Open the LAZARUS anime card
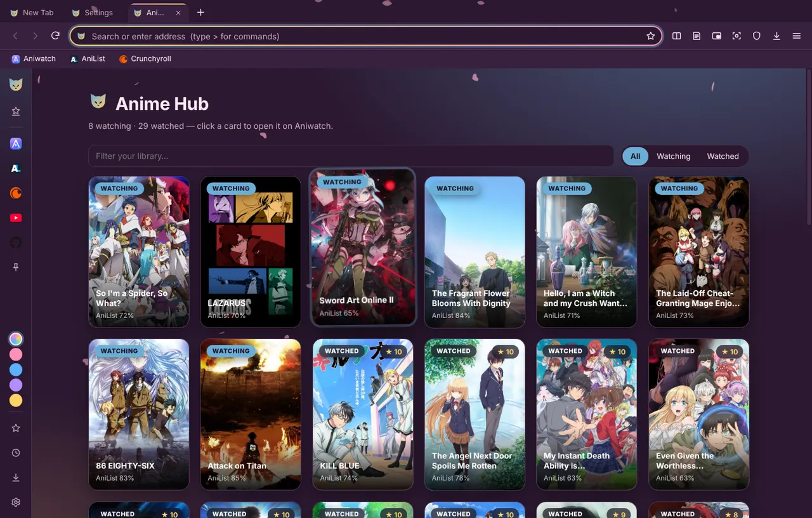812x518 pixels. pyautogui.click(x=251, y=252)
